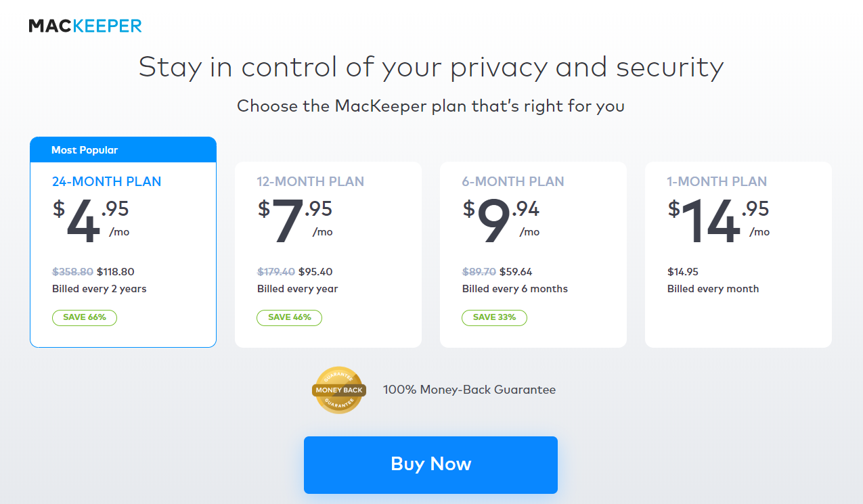Click the crossed-out $358.80 price
The image size is (863, 504).
[72, 272]
